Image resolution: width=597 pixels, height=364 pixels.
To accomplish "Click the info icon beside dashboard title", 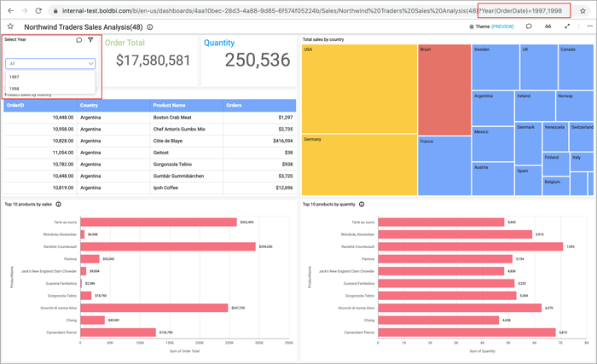I will 150,27.
